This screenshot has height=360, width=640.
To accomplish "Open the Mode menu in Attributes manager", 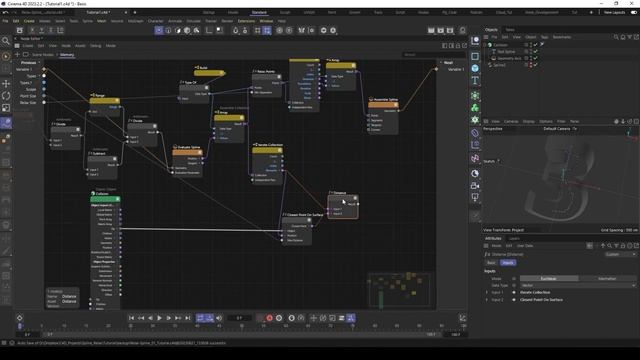I will tap(496, 246).
